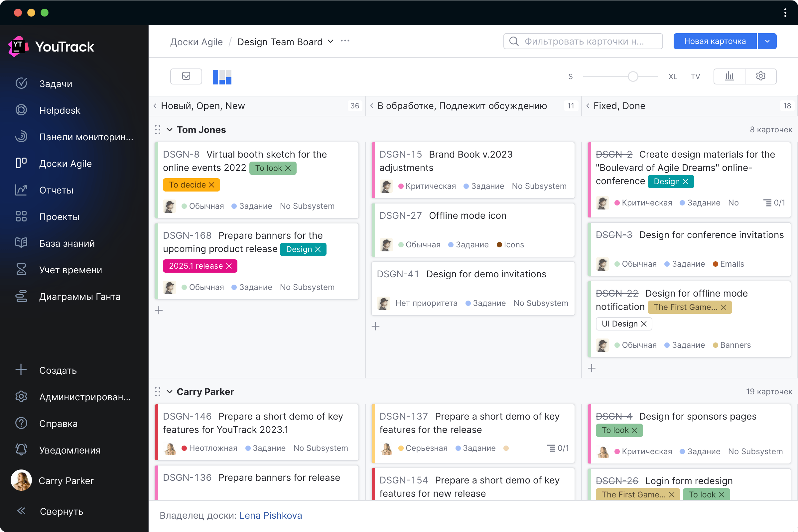Click the Tasks icon in sidebar
The height and width of the screenshot is (532, 798).
click(21, 84)
